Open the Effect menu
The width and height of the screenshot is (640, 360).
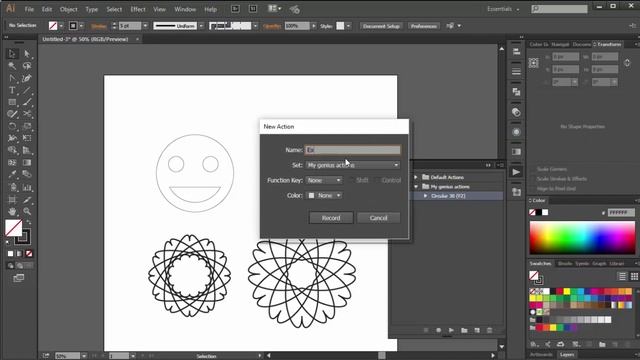[138, 9]
